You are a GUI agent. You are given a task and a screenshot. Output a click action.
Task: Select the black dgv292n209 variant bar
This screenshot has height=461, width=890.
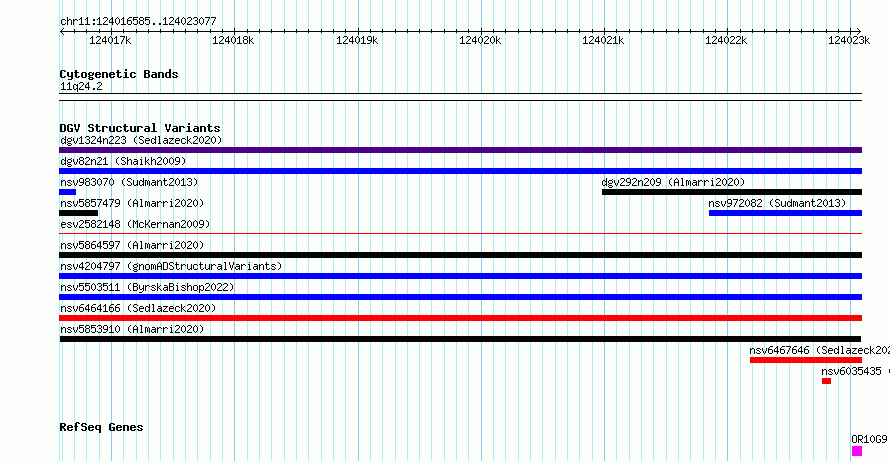coord(732,192)
